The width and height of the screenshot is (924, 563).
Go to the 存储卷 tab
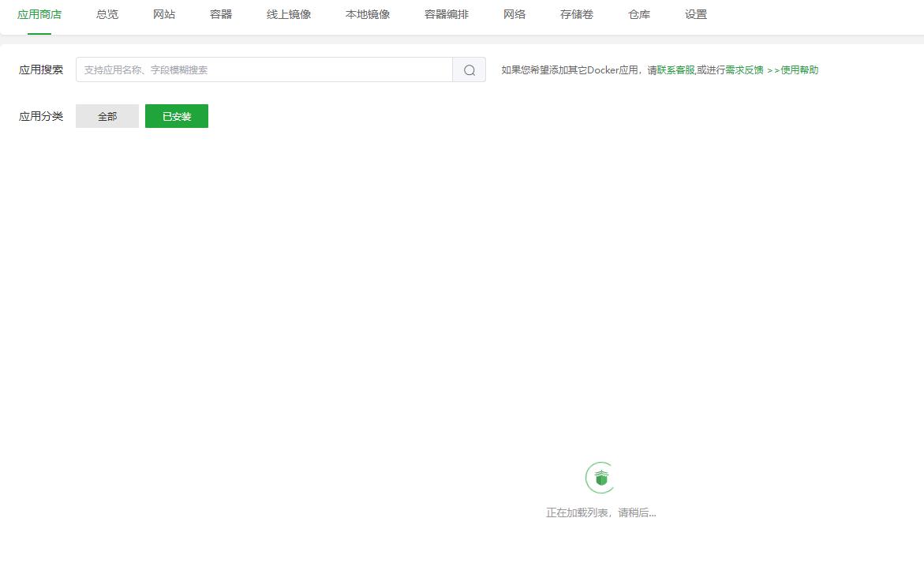click(577, 15)
